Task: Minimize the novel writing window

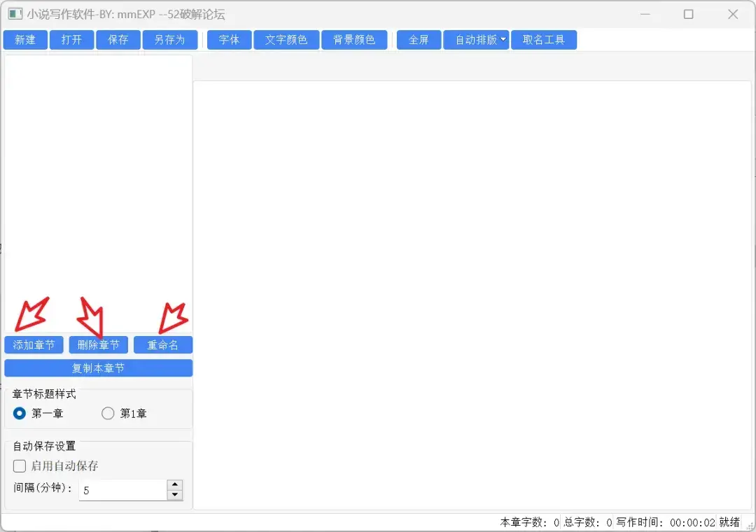Action: pyautogui.click(x=645, y=15)
